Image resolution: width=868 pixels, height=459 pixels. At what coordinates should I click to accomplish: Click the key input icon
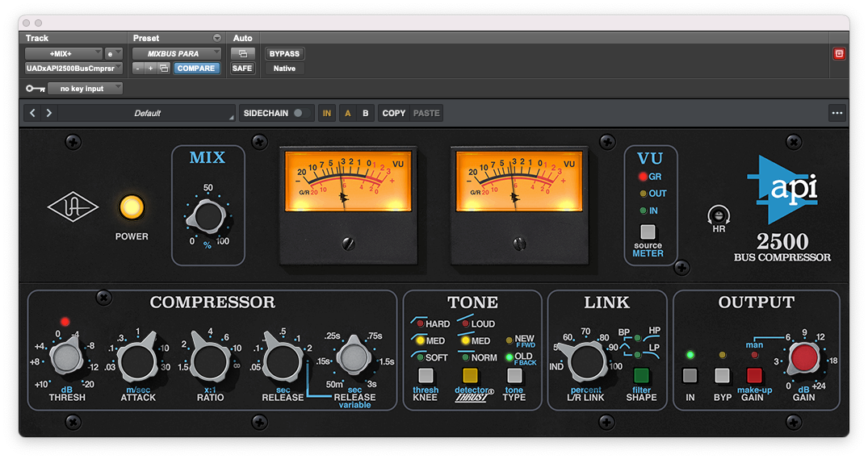pyautogui.click(x=36, y=89)
